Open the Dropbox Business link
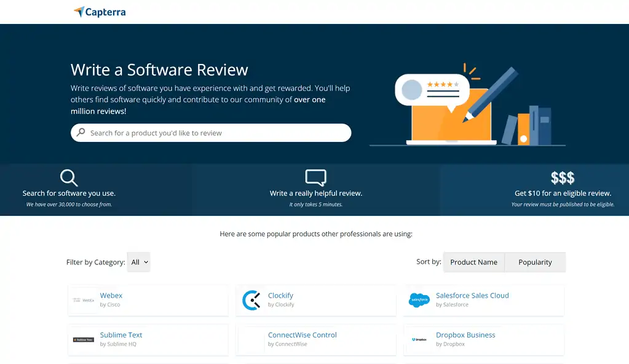This screenshot has width=629, height=364. (x=465, y=334)
